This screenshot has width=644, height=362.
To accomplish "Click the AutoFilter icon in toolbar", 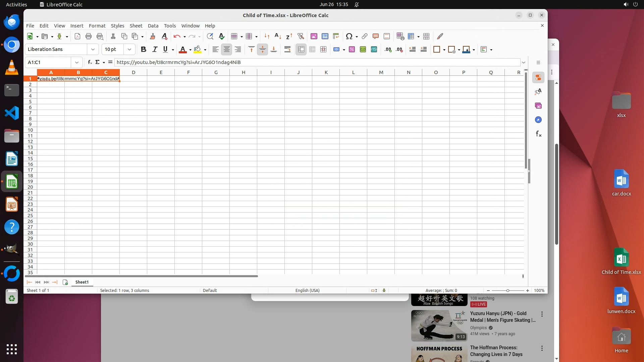I will tap(301, 36).
